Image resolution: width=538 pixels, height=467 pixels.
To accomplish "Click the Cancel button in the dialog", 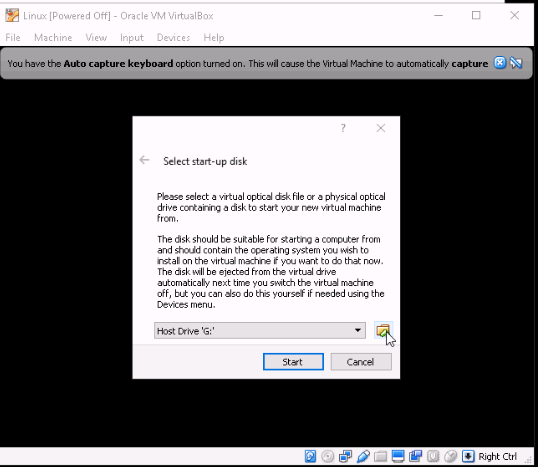I will [361, 362].
